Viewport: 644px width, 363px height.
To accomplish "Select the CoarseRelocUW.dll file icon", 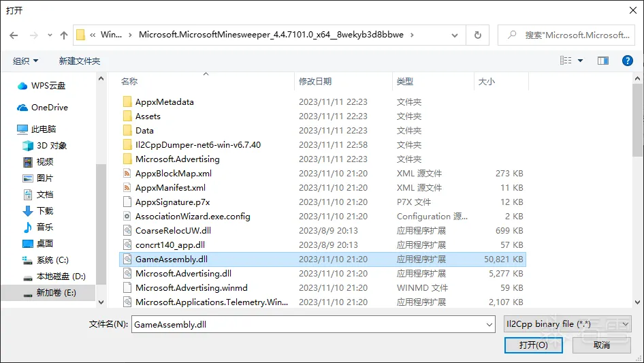I will [127, 231].
